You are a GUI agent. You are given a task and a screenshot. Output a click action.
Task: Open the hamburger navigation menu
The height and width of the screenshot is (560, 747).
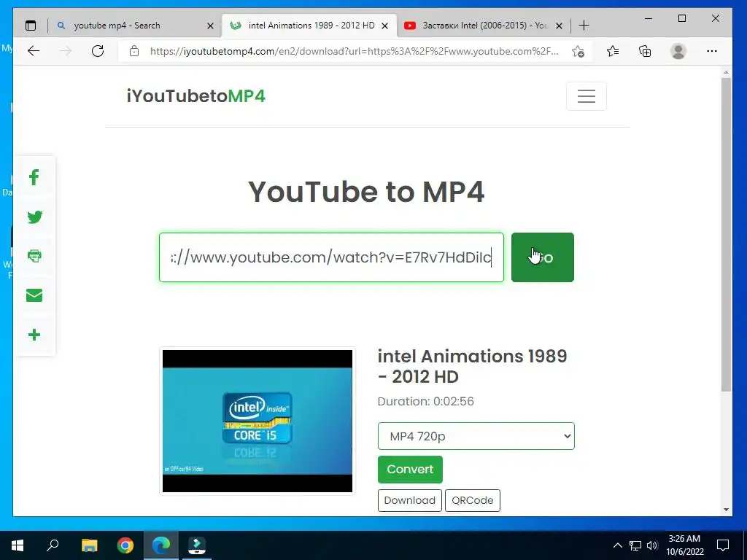(586, 96)
